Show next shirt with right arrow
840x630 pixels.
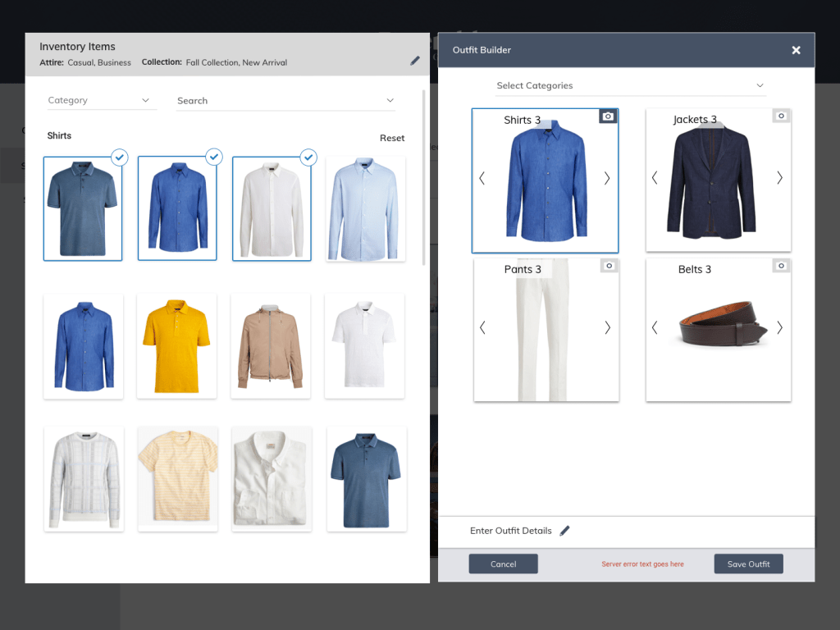[x=607, y=178]
